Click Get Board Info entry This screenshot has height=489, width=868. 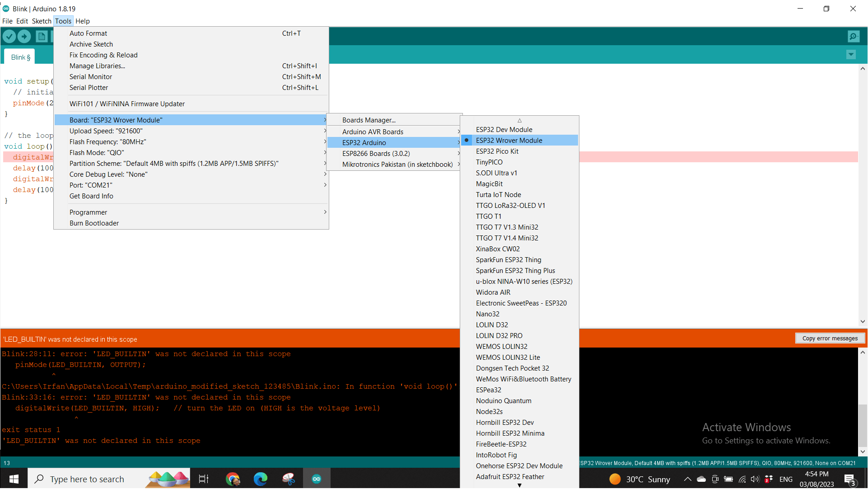[x=191, y=196]
